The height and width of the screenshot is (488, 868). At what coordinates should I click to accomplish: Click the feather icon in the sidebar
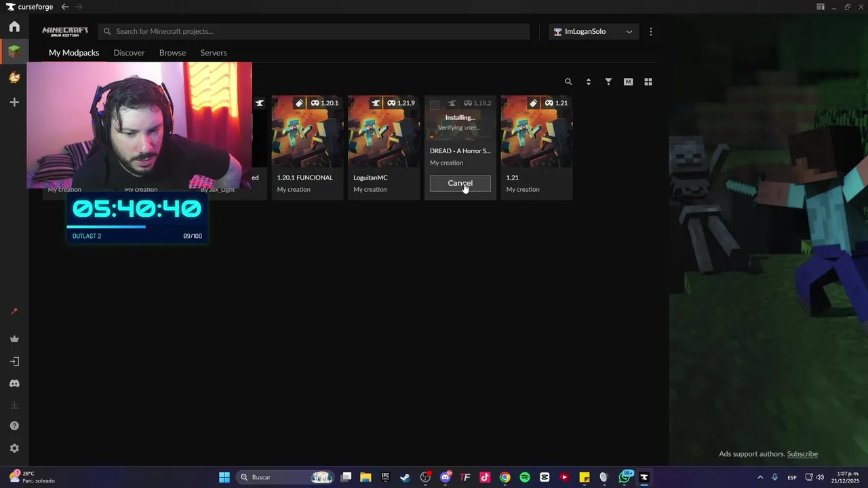[14, 312]
